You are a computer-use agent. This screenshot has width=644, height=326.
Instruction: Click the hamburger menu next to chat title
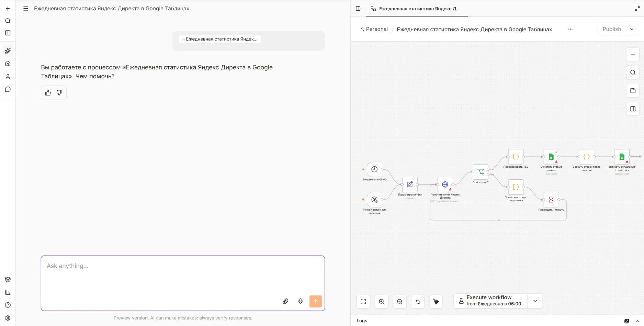coord(25,9)
